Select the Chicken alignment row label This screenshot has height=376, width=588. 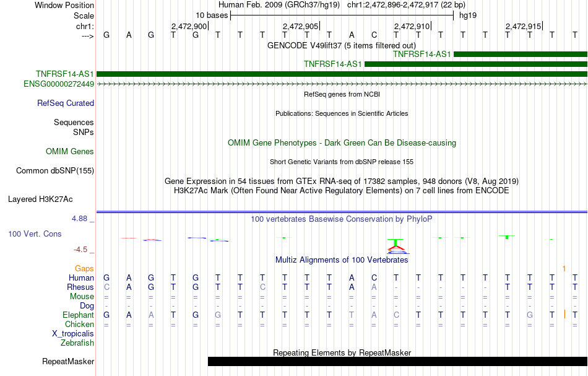(79, 325)
